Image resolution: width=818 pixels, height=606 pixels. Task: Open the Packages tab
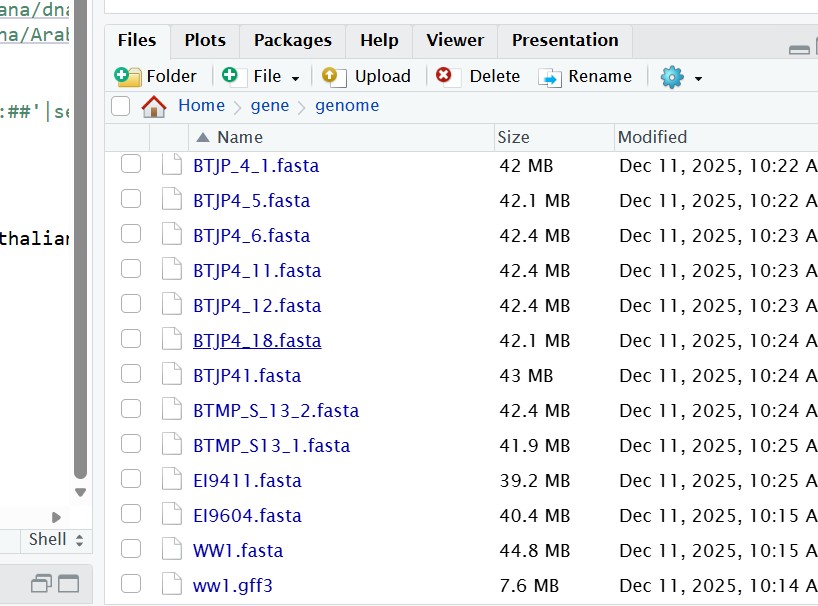click(292, 41)
